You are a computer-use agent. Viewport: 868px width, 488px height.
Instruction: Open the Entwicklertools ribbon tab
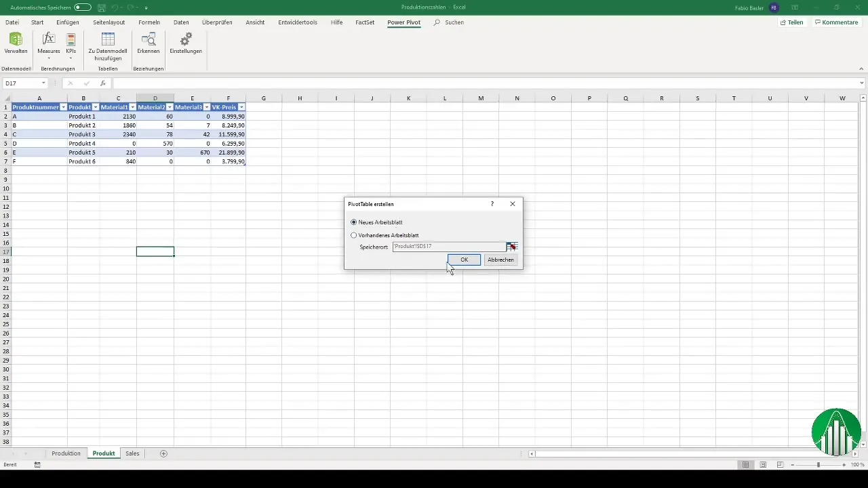point(298,22)
